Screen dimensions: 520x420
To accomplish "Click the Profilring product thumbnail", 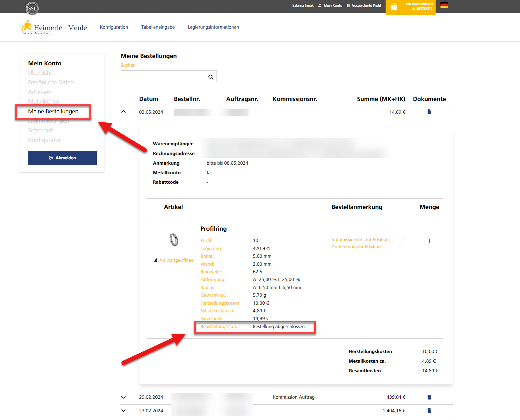I will click(174, 240).
